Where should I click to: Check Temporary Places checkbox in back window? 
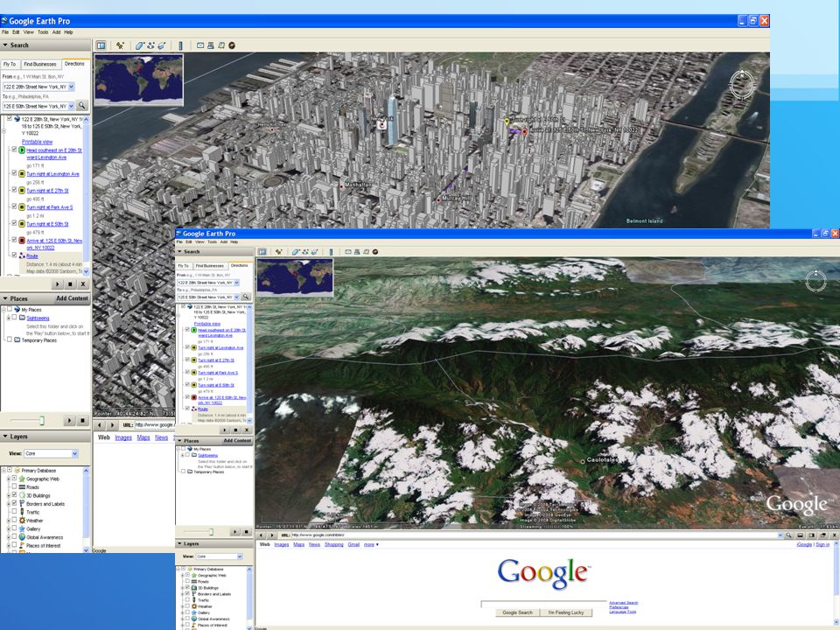[10, 339]
